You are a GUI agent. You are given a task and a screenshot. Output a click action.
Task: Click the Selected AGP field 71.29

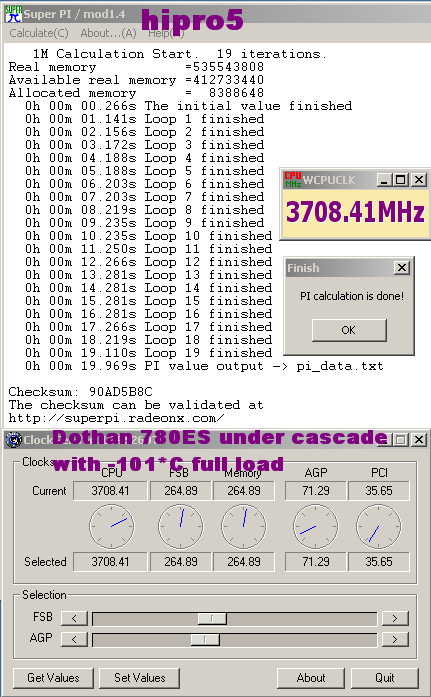point(315,562)
